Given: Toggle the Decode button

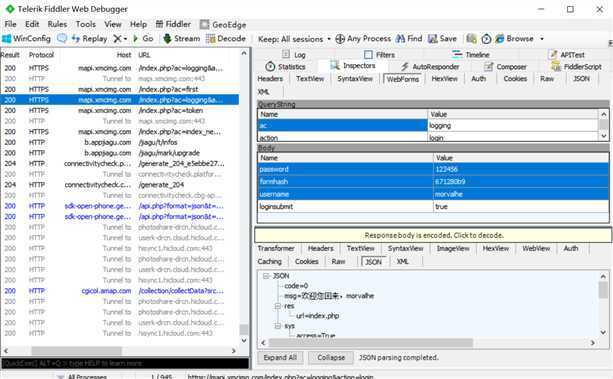Looking at the screenshot, I should tap(226, 38).
